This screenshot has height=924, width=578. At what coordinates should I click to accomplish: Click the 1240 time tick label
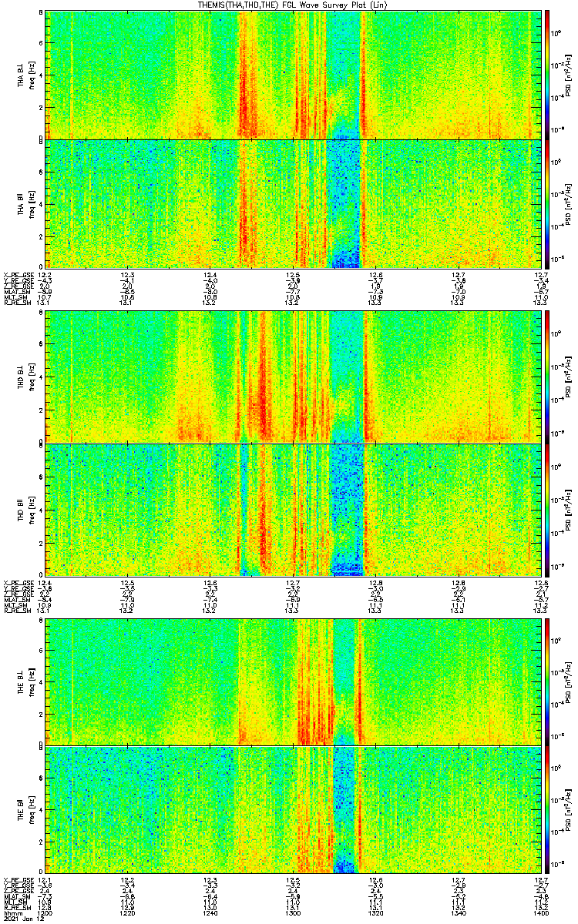[x=211, y=912]
